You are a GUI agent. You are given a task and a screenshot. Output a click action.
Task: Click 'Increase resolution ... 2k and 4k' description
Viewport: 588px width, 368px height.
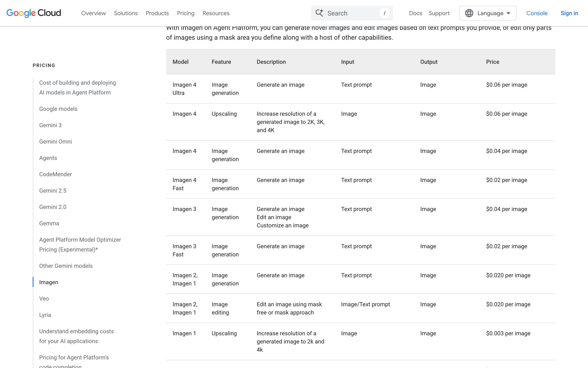point(290,341)
